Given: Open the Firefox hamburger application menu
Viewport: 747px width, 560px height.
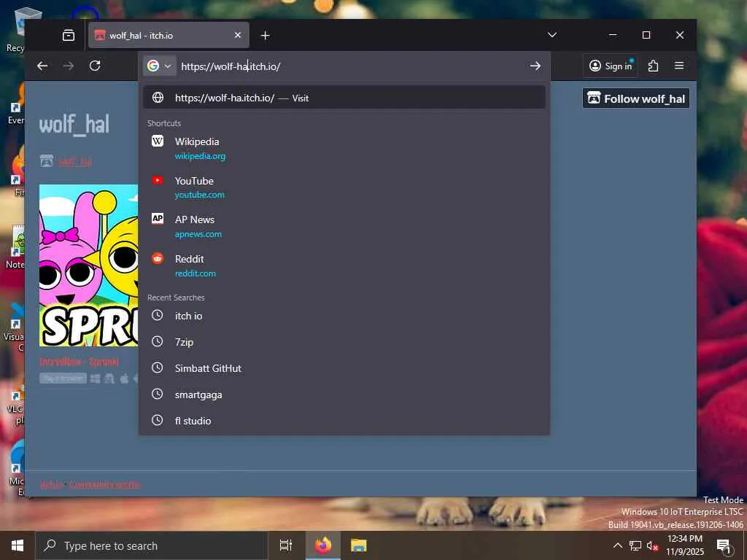Looking at the screenshot, I should click(679, 66).
